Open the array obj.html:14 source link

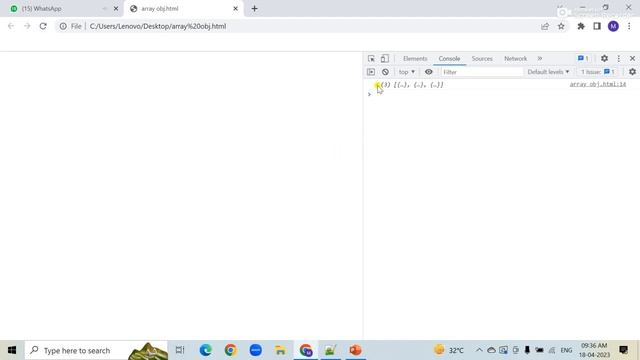tap(598, 84)
